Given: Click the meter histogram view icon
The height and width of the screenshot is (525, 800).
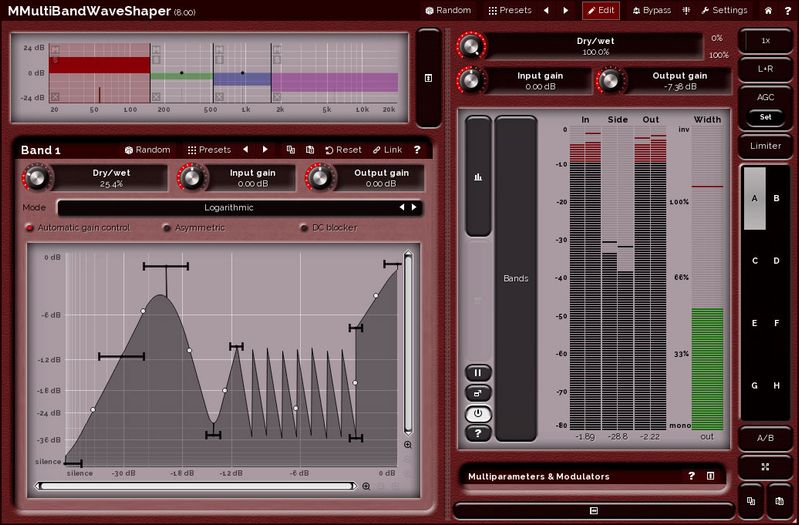Looking at the screenshot, I should 478,177.
